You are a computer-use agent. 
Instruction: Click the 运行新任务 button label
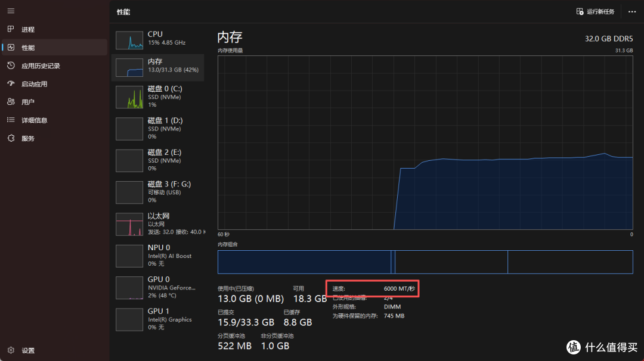pos(600,11)
